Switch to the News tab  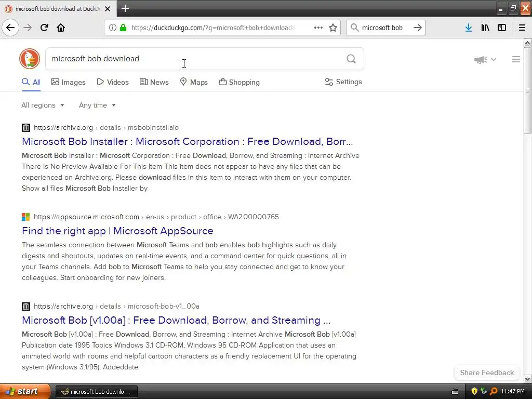pos(154,82)
